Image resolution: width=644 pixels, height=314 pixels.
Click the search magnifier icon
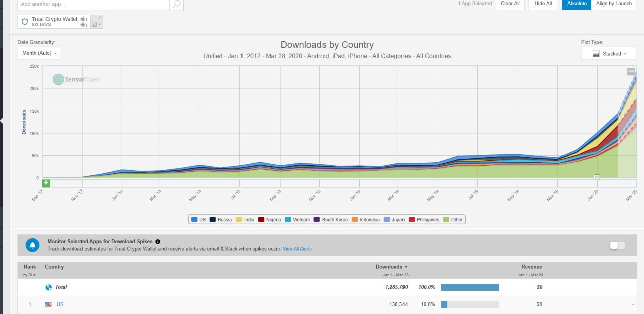pyautogui.click(x=176, y=4)
